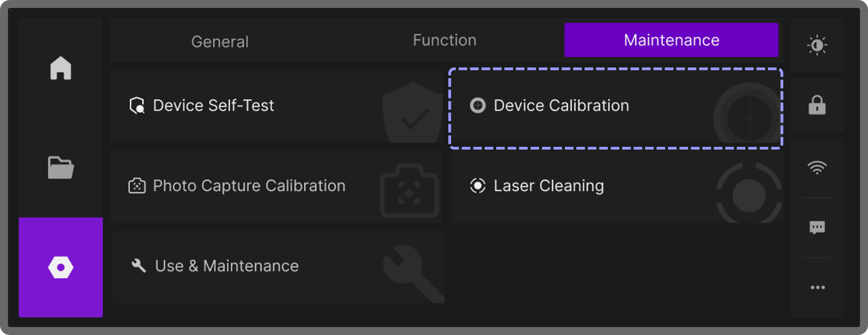Screen dimensions: 868x335
Task: Select the Settings hexagon nut icon
Action: click(x=61, y=267)
